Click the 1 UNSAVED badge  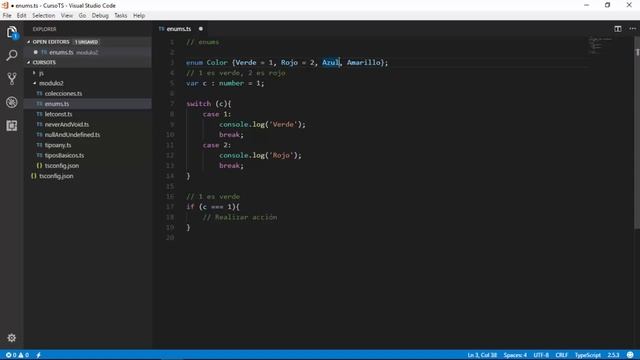pos(86,42)
